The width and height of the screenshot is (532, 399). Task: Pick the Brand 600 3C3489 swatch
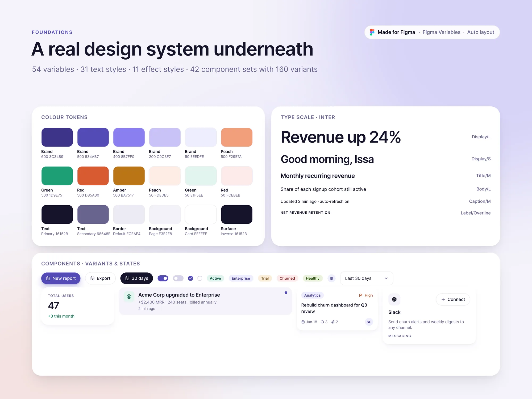(57, 137)
